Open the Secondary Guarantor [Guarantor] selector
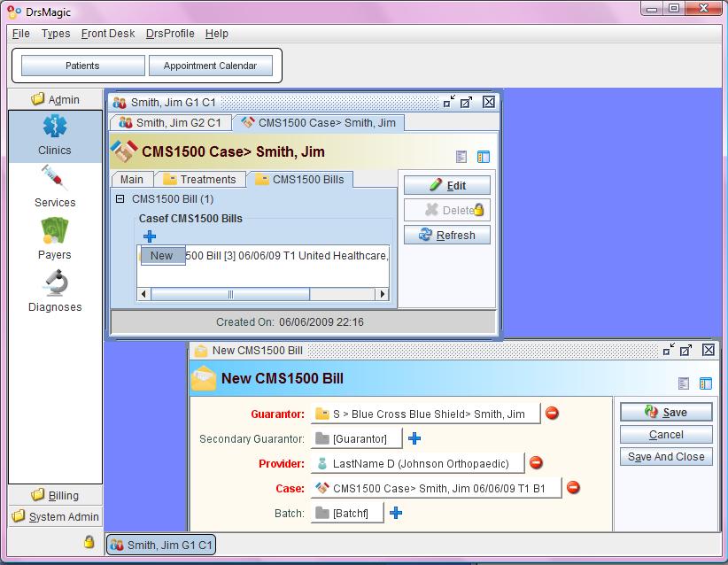This screenshot has width=728, height=565. coord(356,438)
